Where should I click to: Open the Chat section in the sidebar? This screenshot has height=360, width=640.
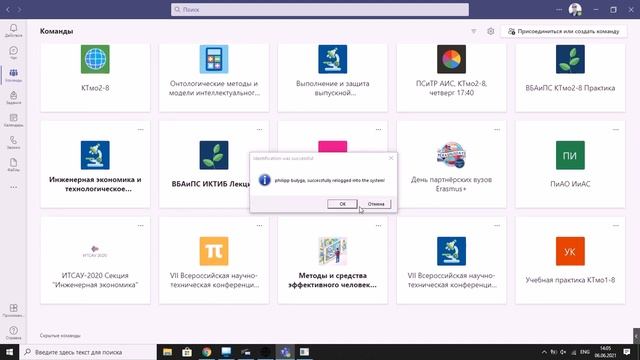point(13,53)
